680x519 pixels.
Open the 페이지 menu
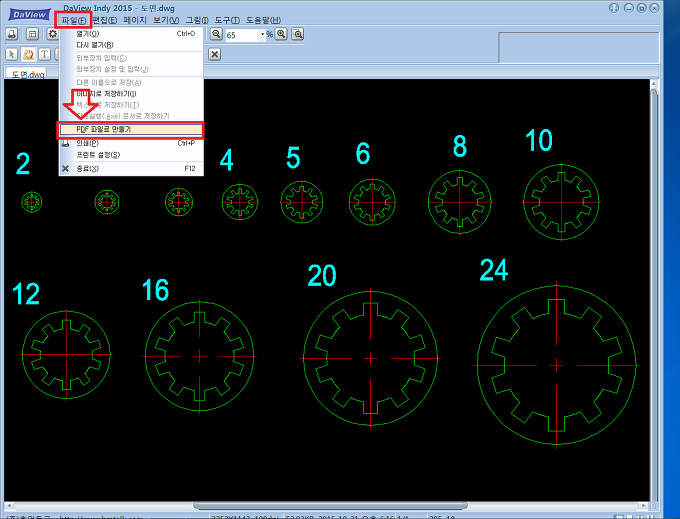tap(135, 20)
